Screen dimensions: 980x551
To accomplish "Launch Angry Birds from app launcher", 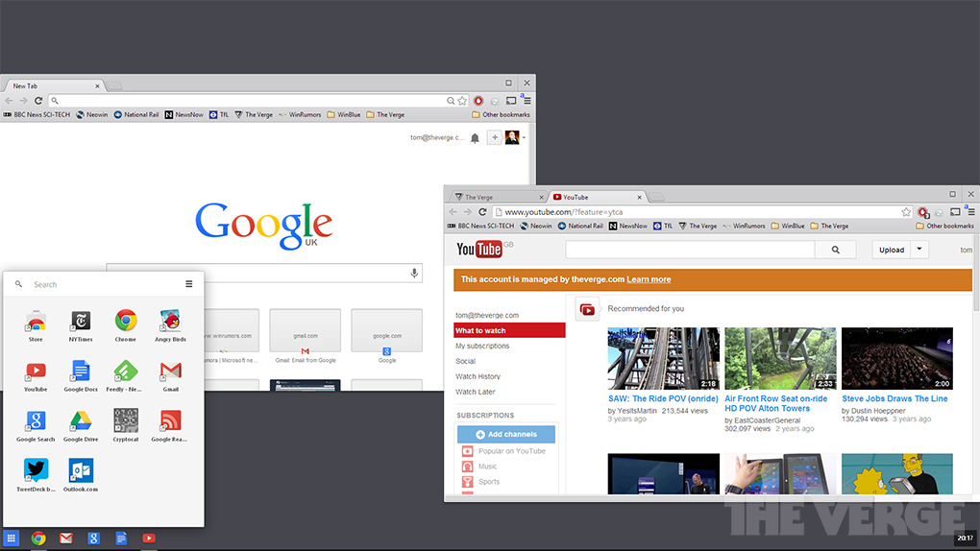I will coord(170,324).
